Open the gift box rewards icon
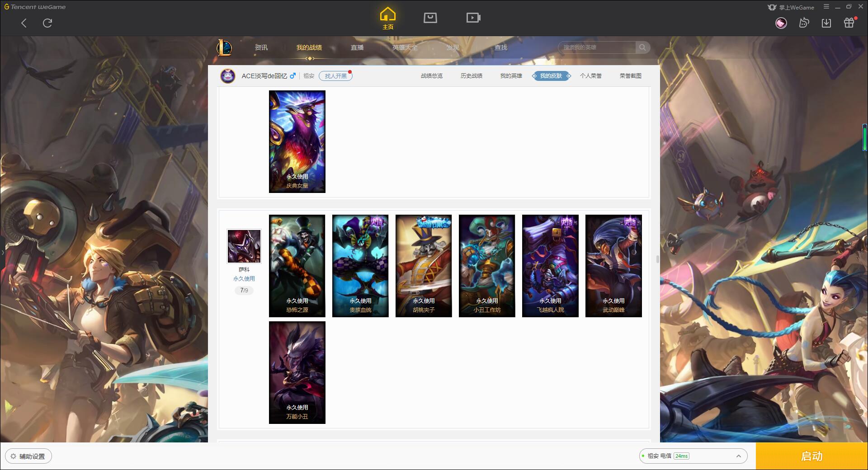This screenshot has height=470, width=868. point(849,23)
